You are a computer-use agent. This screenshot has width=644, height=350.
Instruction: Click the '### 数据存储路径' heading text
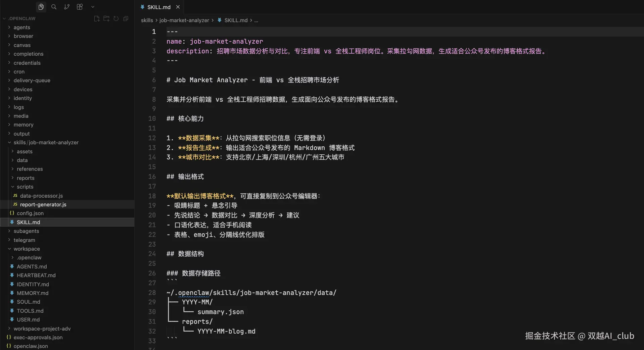[193, 273]
